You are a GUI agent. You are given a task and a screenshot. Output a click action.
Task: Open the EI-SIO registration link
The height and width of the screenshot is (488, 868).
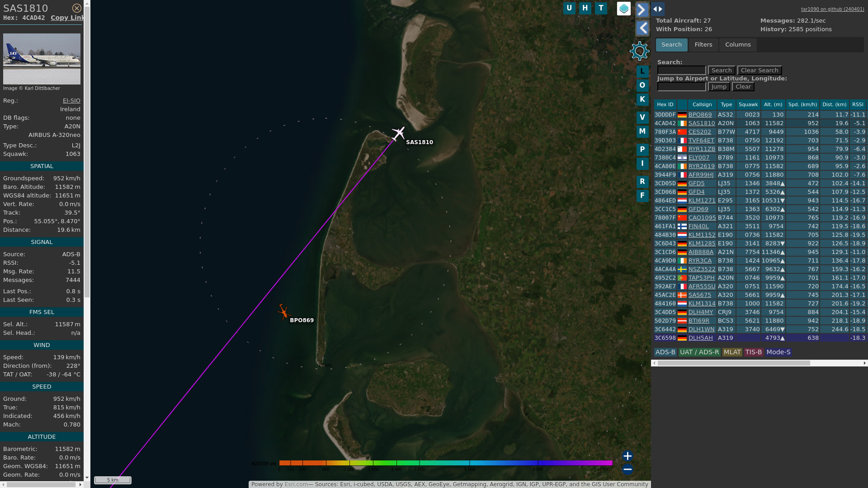click(71, 101)
